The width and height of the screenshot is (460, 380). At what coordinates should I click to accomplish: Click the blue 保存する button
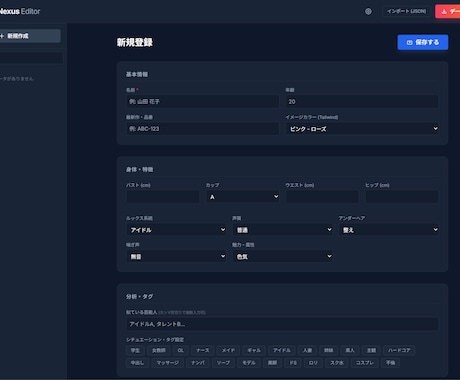pyautogui.click(x=423, y=42)
